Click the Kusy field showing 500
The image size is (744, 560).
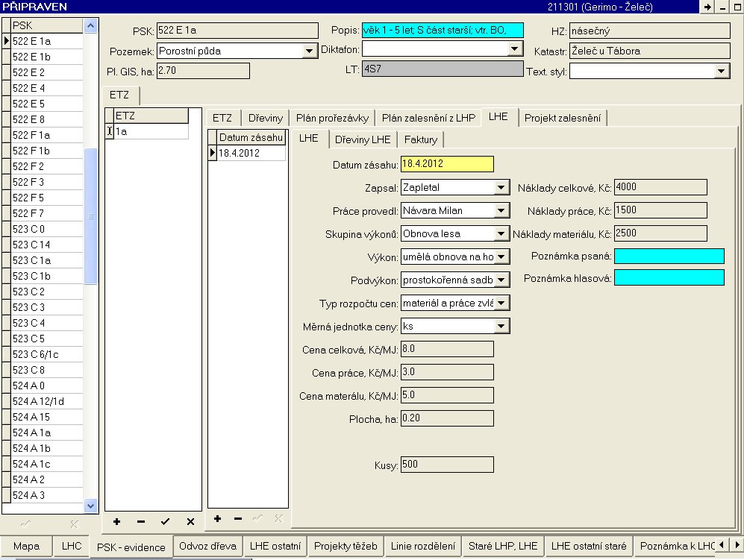pos(447,465)
